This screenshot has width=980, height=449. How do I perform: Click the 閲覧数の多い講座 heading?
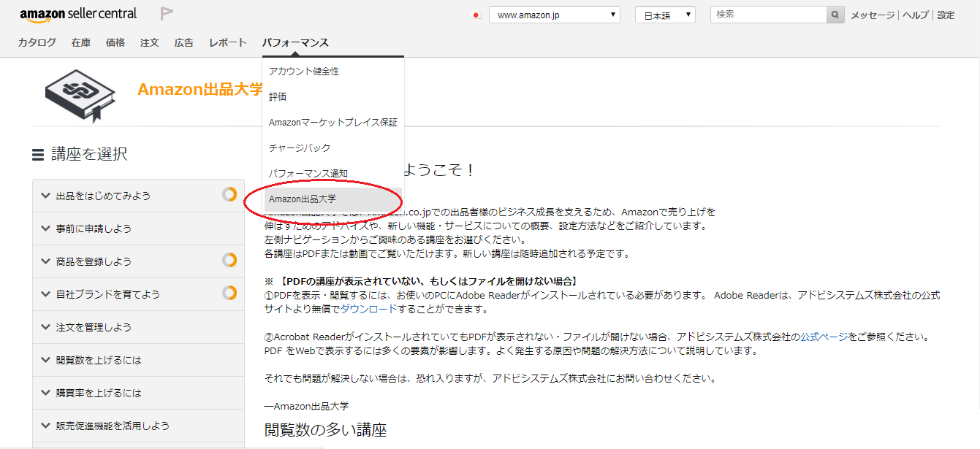pos(325,430)
